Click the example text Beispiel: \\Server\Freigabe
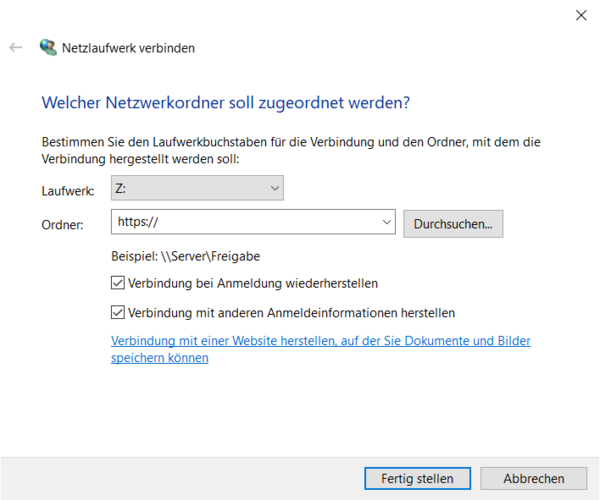 (x=186, y=256)
